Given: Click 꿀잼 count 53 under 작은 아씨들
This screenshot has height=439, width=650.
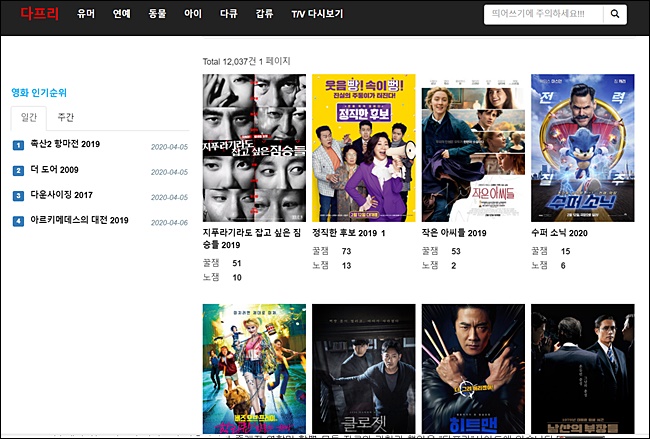Looking at the screenshot, I should click(456, 251).
